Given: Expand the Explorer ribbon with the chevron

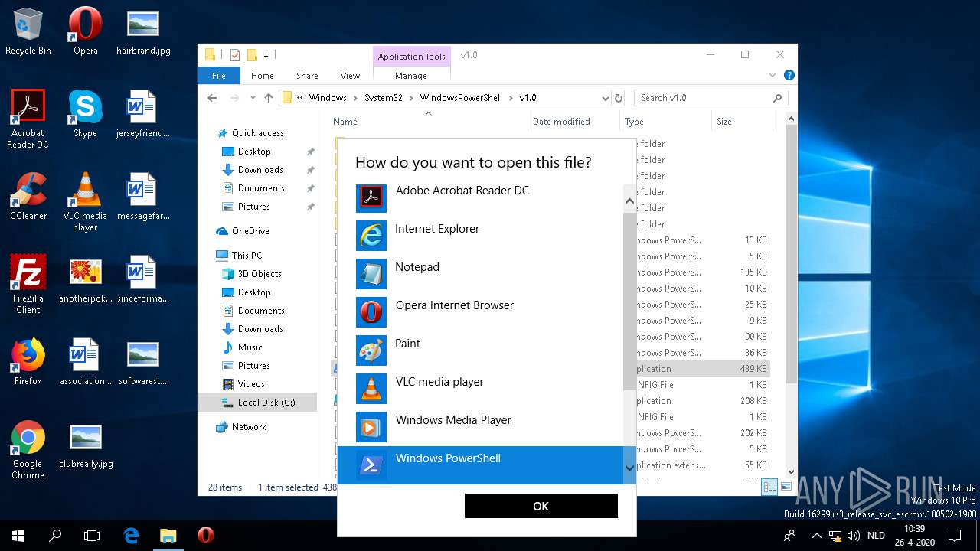Looking at the screenshot, I should pos(773,76).
